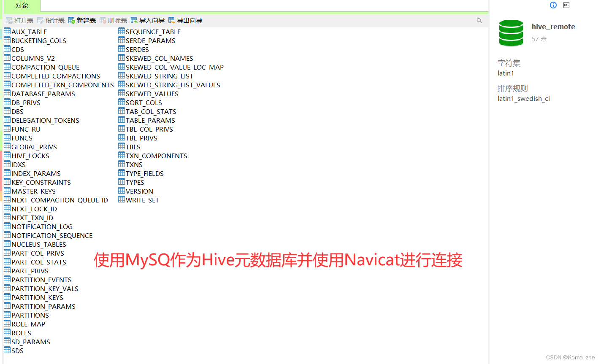Select the SORT_COLS table

pos(144,102)
